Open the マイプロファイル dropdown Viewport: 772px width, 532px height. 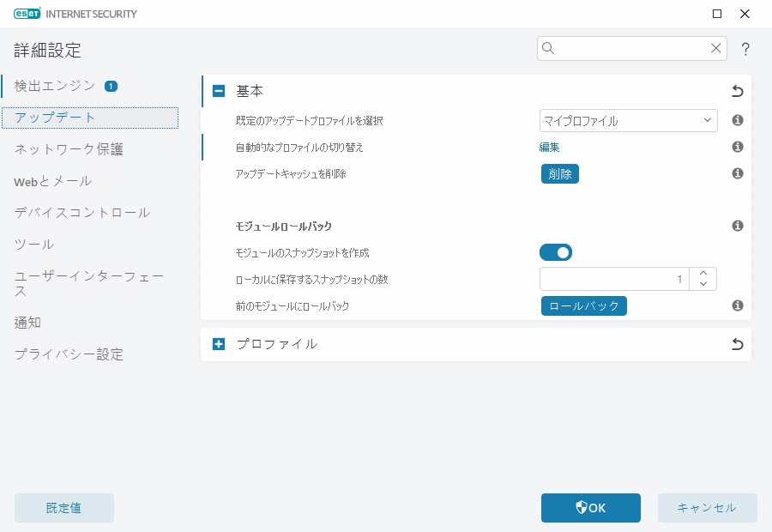click(628, 120)
